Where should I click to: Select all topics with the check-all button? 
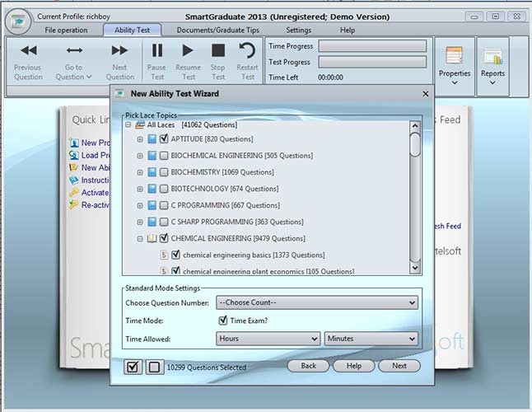point(133,367)
